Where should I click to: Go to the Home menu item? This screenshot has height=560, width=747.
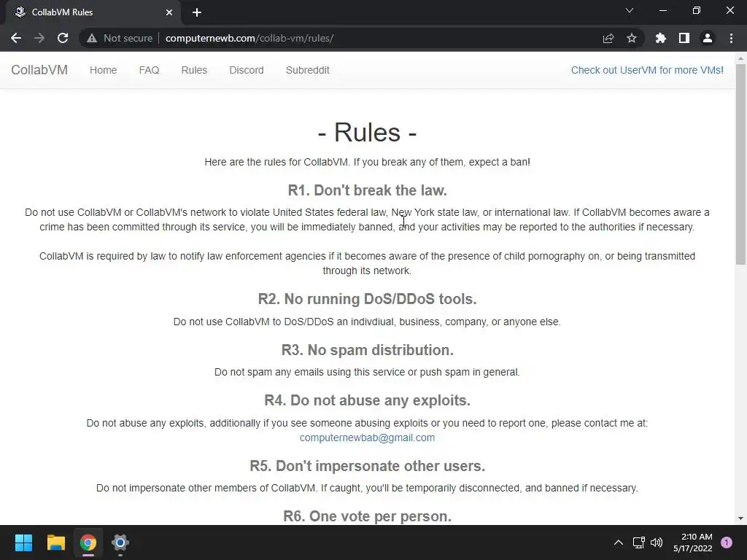pyautogui.click(x=103, y=70)
